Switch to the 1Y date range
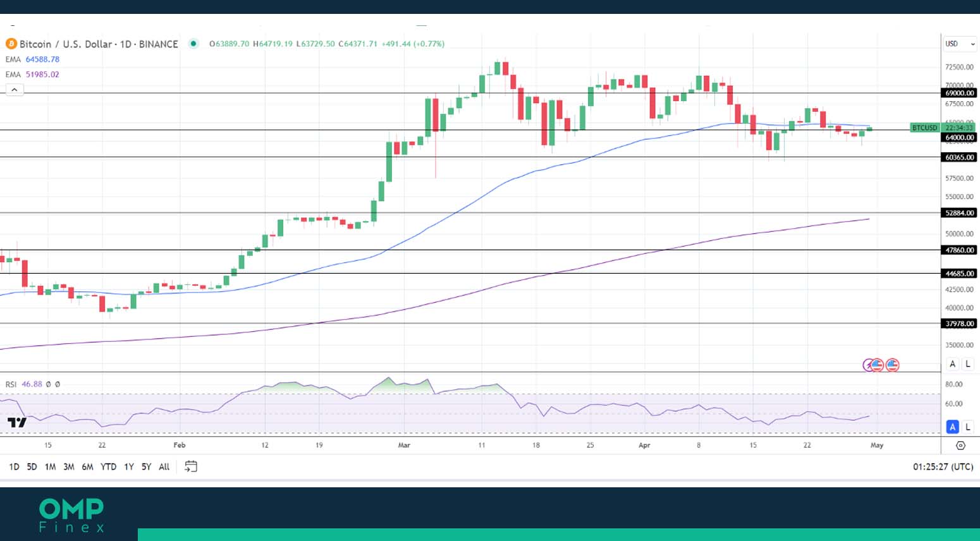This screenshot has width=980, height=541. click(x=129, y=466)
